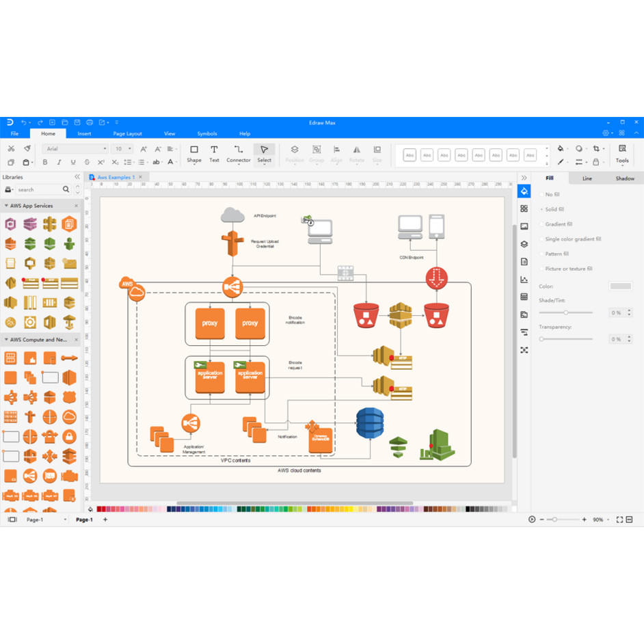Adjust the Shade/Tint slider
The height and width of the screenshot is (644, 644).
565,312
